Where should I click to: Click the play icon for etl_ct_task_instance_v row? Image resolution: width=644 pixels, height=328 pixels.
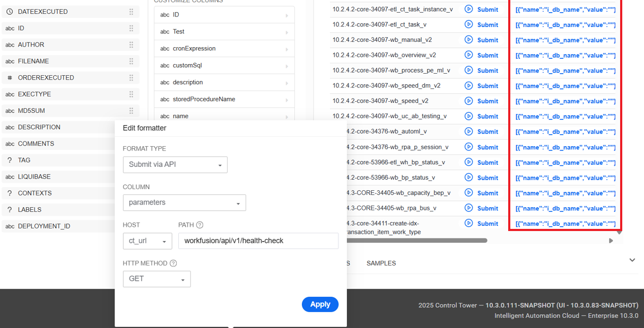(468, 9)
